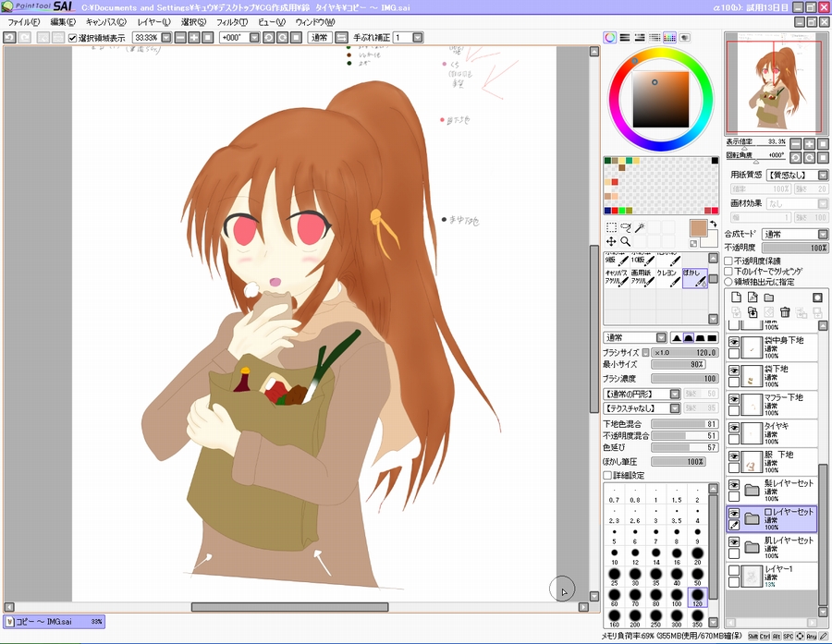Hide the 髪レイヤーセット folder
Image resolution: width=832 pixels, height=644 pixels.
point(734,485)
